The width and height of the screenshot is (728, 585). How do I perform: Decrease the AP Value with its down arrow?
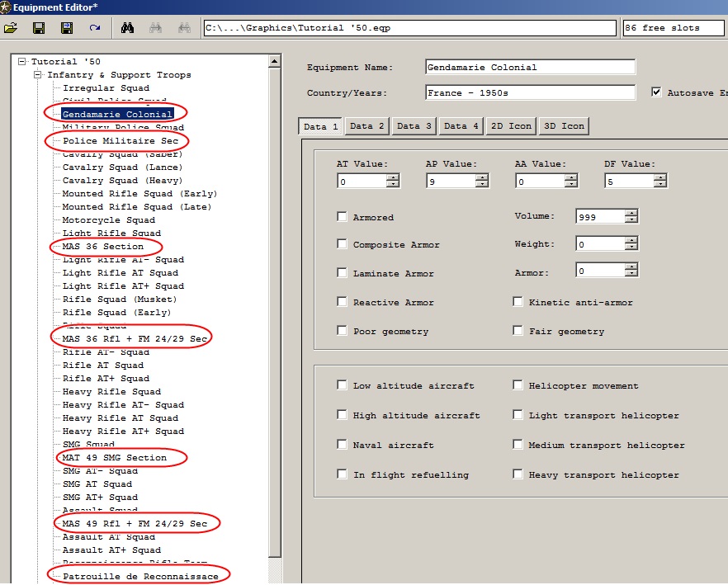(x=482, y=184)
